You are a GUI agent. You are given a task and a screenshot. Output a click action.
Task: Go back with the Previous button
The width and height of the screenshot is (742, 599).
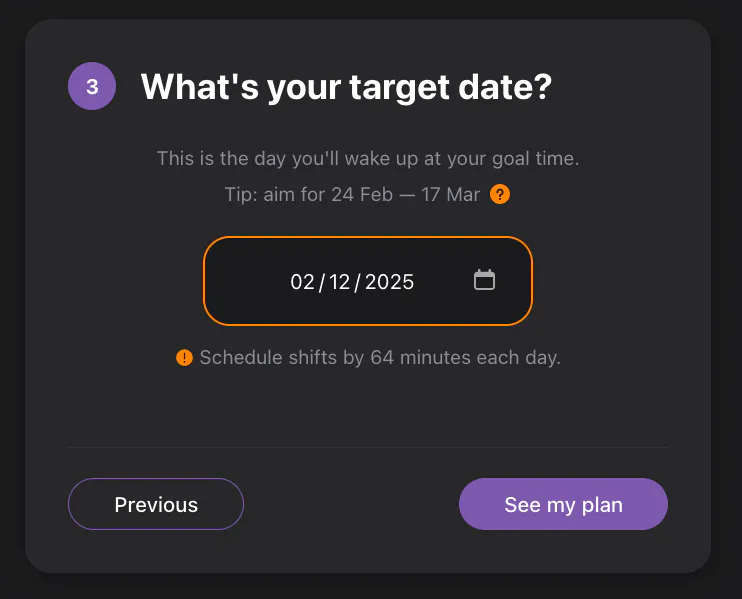156,504
